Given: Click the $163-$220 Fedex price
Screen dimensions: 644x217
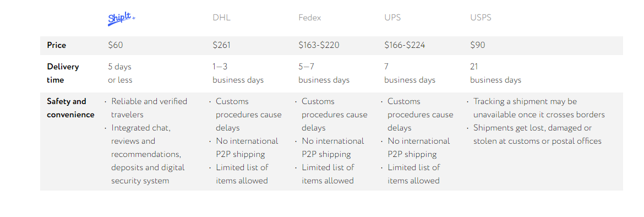Looking at the screenshot, I should pos(319,45).
